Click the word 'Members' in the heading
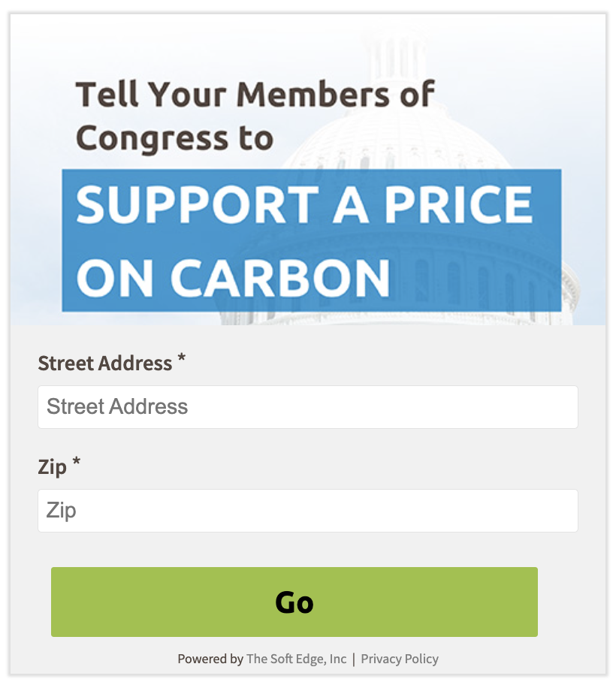 coord(313,93)
